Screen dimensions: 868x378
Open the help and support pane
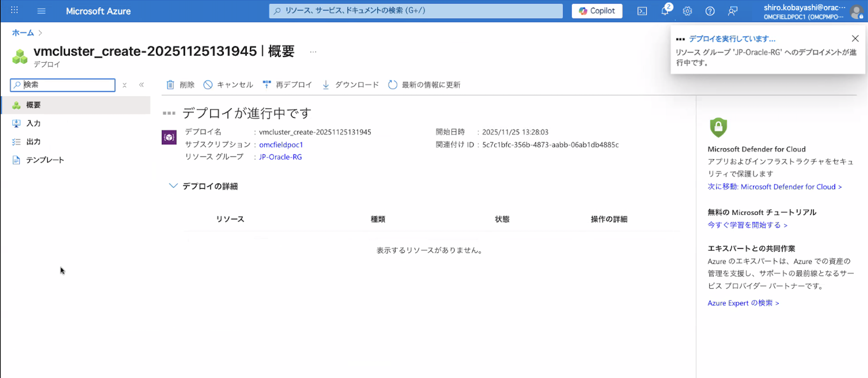click(710, 11)
